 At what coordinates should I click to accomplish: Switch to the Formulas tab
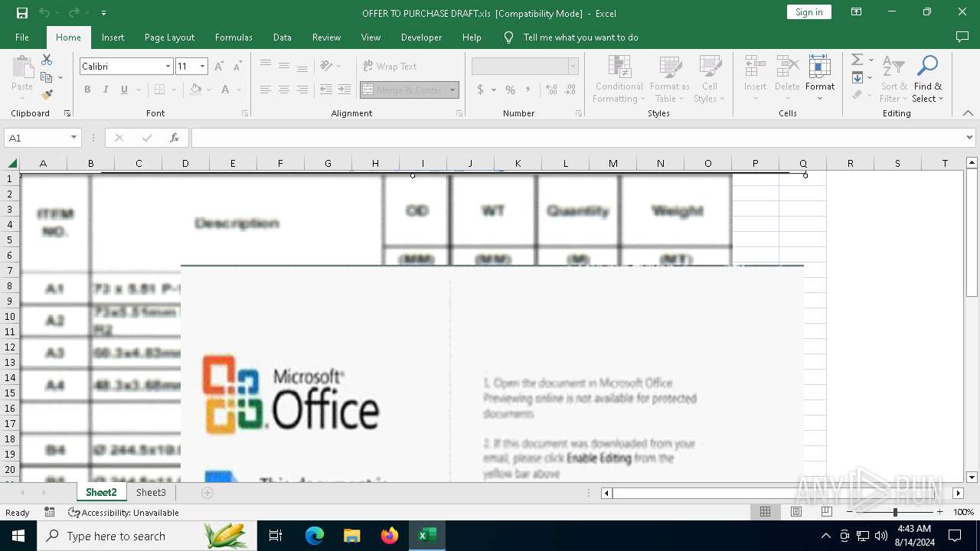click(234, 37)
